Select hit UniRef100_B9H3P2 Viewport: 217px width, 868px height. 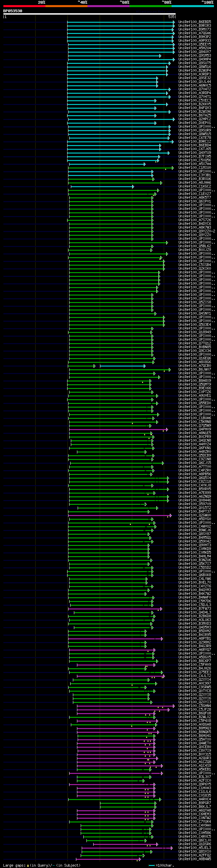pos(195,37)
